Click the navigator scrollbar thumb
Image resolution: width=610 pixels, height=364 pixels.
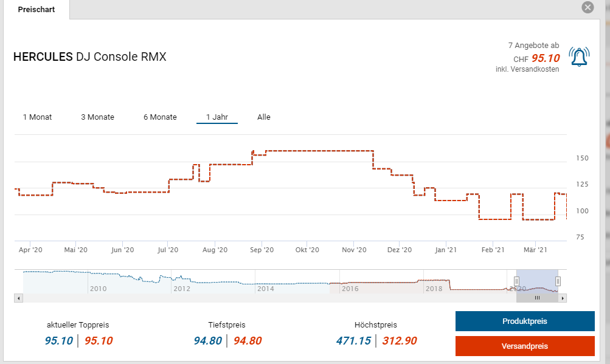coord(537,298)
